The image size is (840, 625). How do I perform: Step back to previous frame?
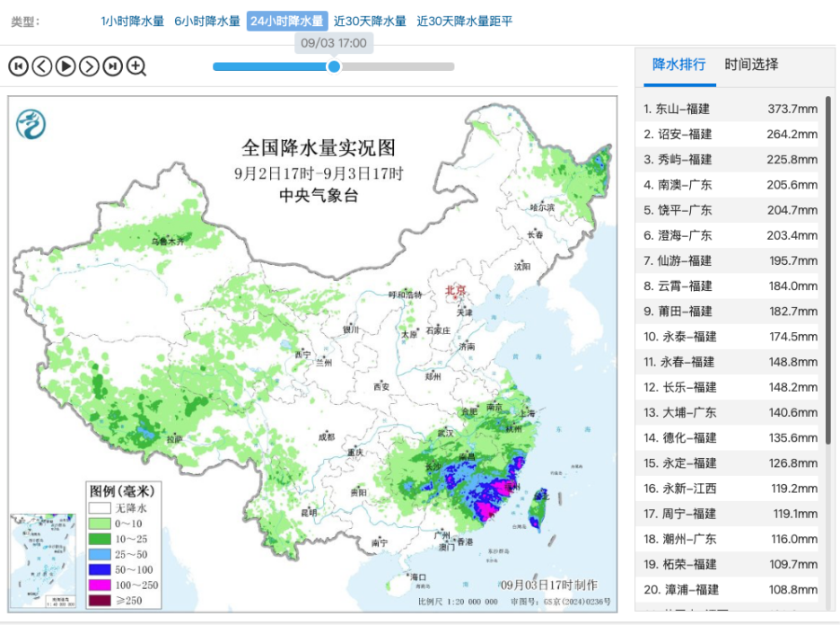click(42, 66)
